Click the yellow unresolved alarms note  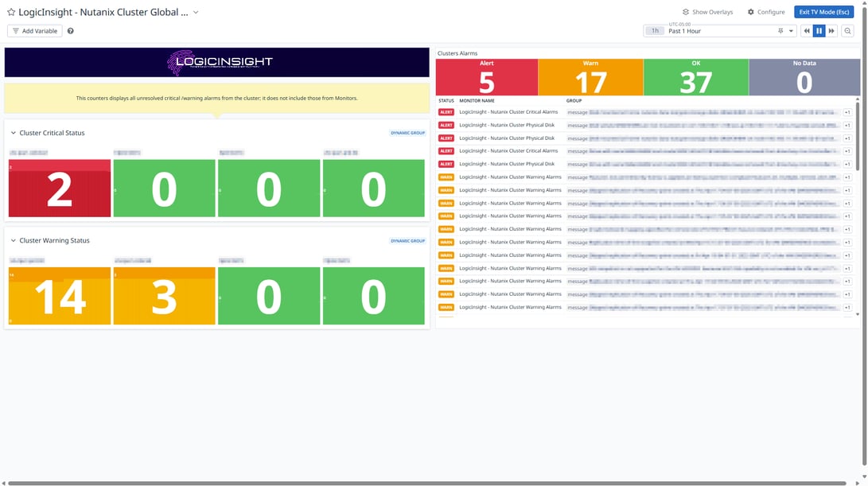(217, 98)
